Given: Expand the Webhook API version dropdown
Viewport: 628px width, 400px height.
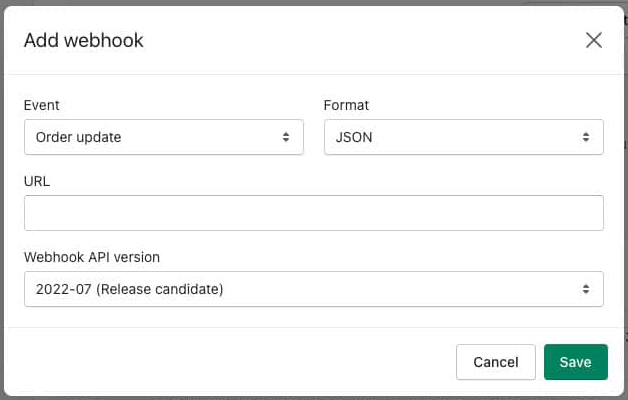Looking at the screenshot, I should click(x=314, y=289).
